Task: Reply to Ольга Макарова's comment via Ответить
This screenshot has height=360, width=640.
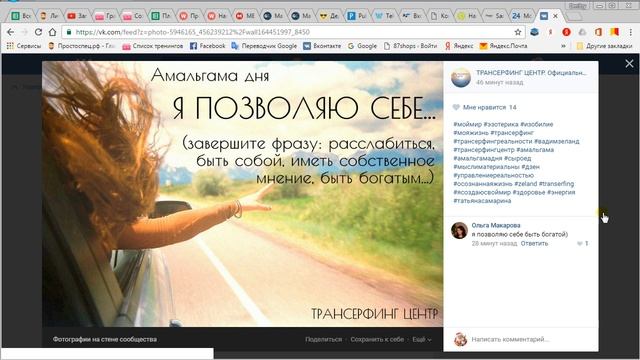Action: pos(534,243)
